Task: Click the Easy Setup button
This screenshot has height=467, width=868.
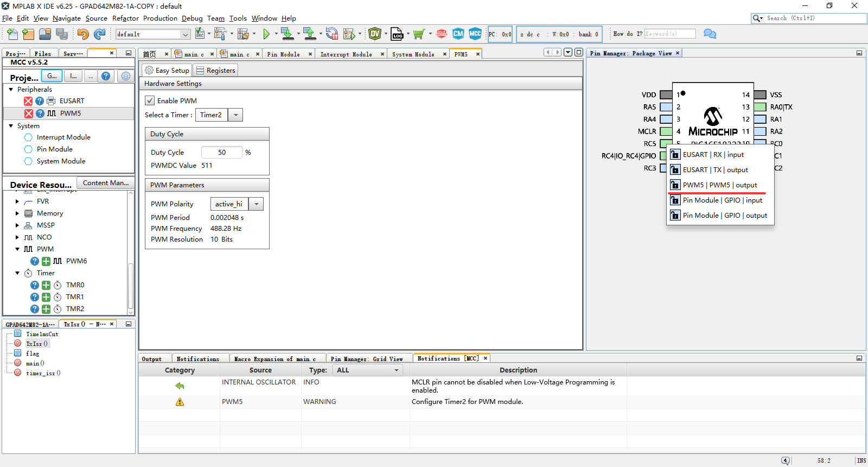Action: pyautogui.click(x=167, y=71)
